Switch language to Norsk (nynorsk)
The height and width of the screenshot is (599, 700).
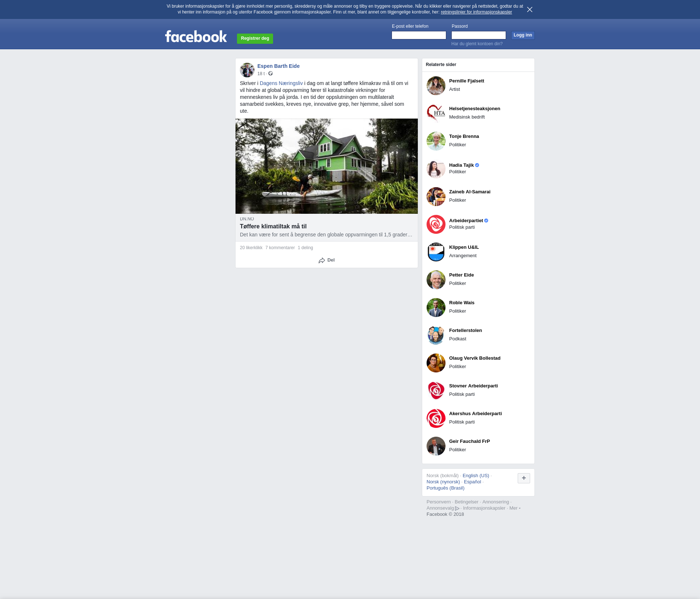coord(443,482)
